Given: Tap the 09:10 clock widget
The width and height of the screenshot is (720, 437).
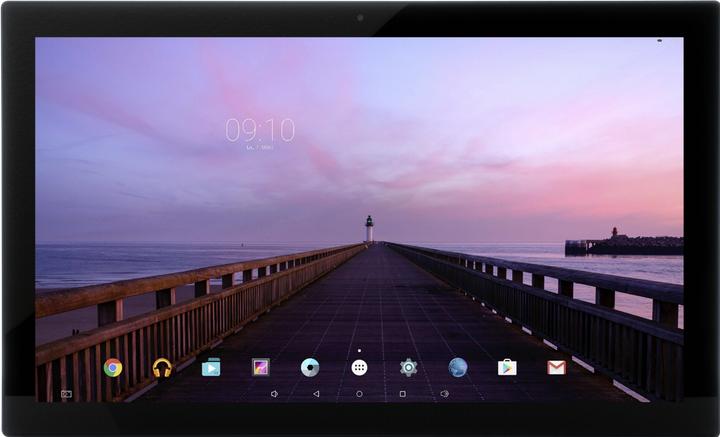Looking at the screenshot, I should pyautogui.click(x=259, y=130).
